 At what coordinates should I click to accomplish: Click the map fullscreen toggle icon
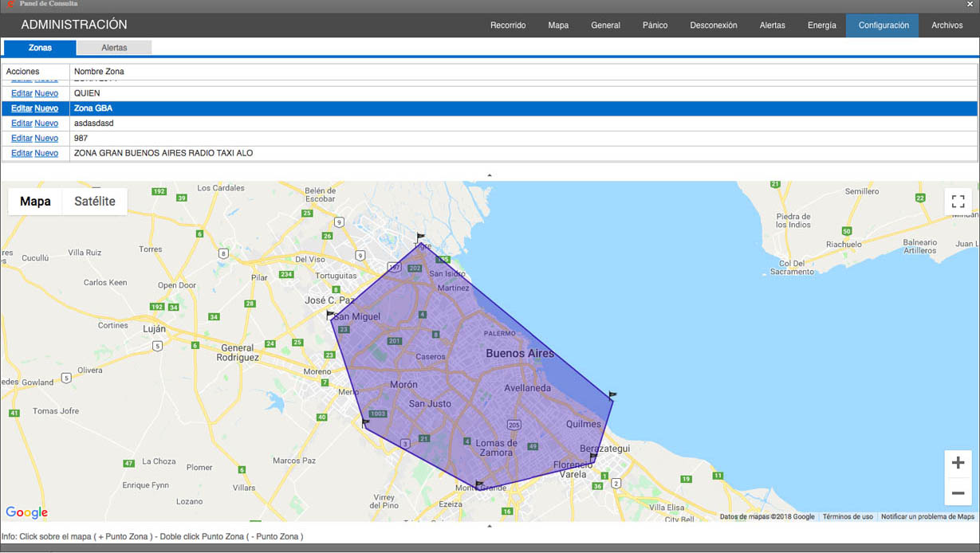(958, 202)
